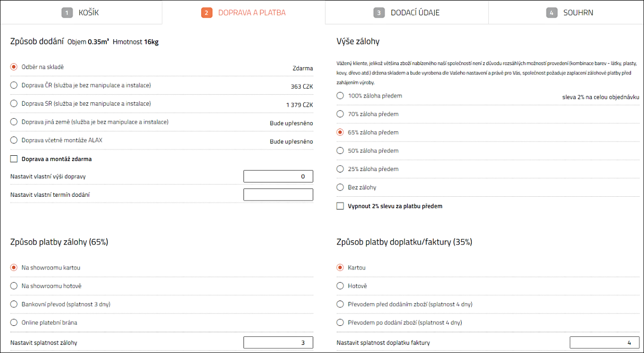This screenshot has height=353, width=644.
Task: Choose Doprava SR delivery radio button
Action: point(14,103)
